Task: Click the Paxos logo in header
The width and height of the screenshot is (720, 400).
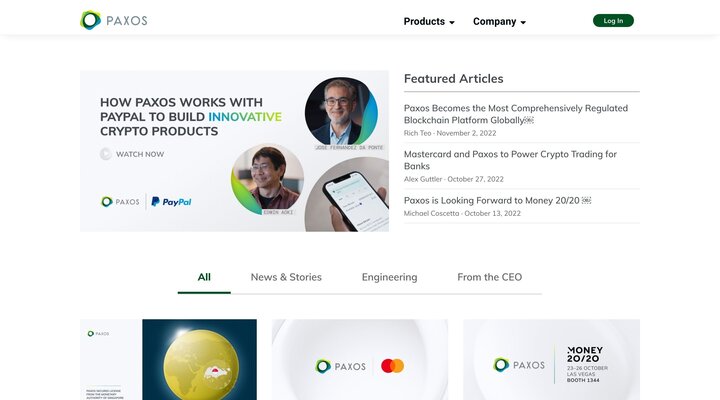Action: tap(113, 21)
